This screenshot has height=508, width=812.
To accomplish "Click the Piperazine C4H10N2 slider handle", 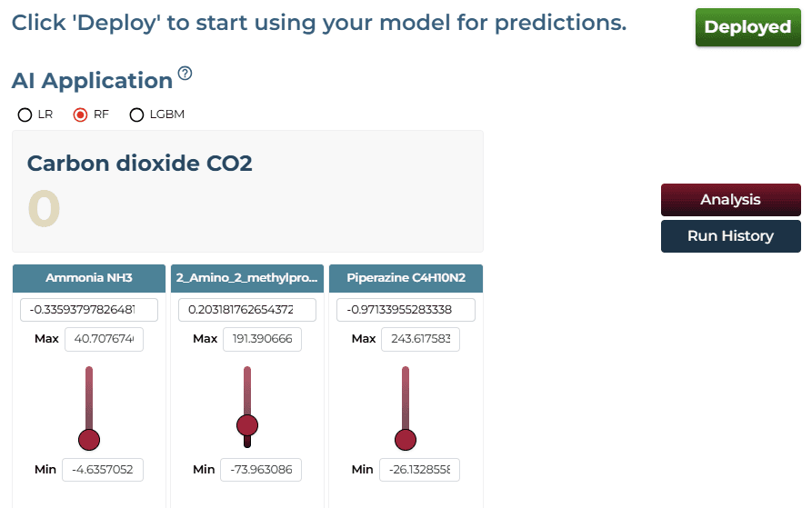I will tap(406, 440).
